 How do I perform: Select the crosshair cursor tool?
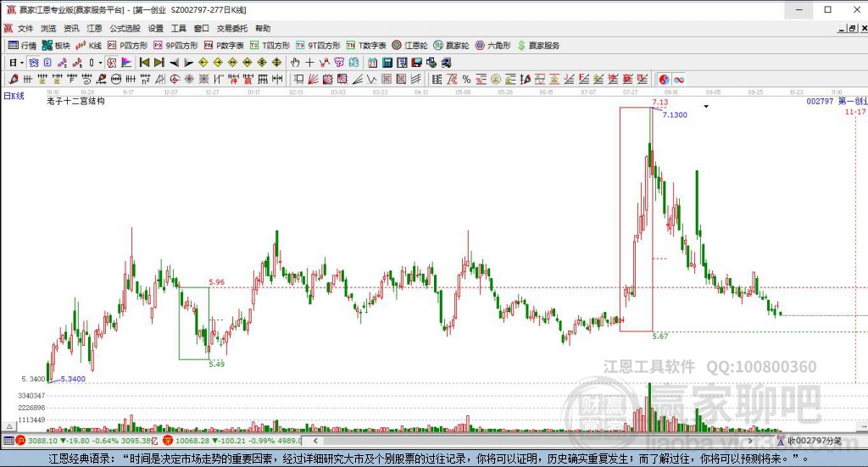point(310,63)
